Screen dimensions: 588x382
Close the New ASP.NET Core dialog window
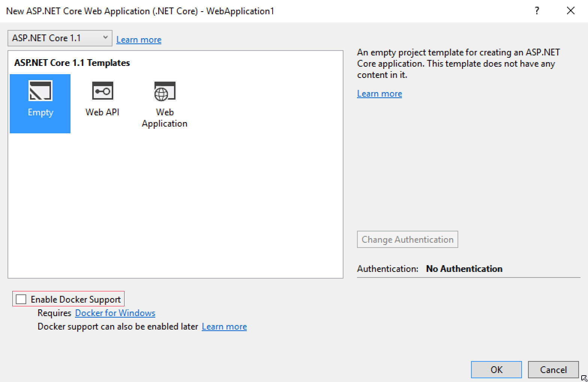pyautogui.click(x=570, y=11)
